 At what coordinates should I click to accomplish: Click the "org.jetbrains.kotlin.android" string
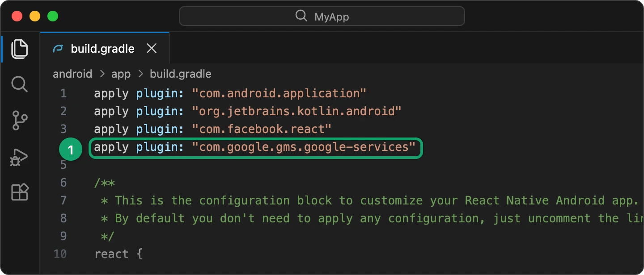(297, 111)
